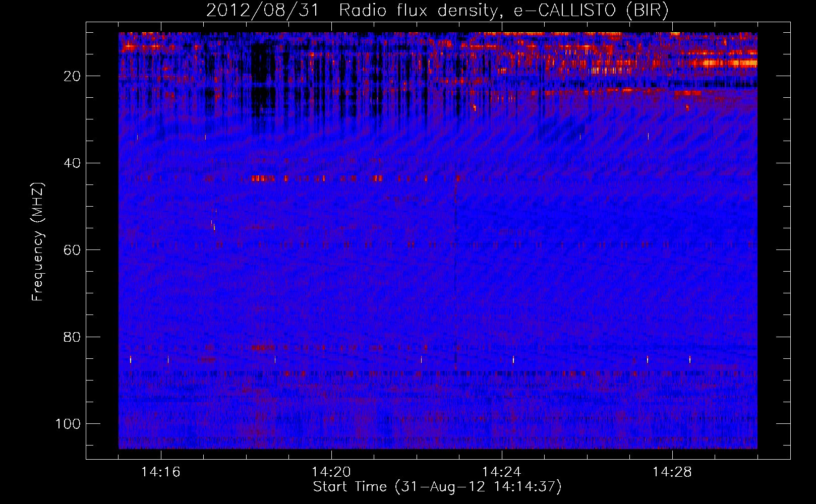Click the plot title '2012/08/31 Radio flux density, e-CALLISTO (BIR)'

coord(437,11)
